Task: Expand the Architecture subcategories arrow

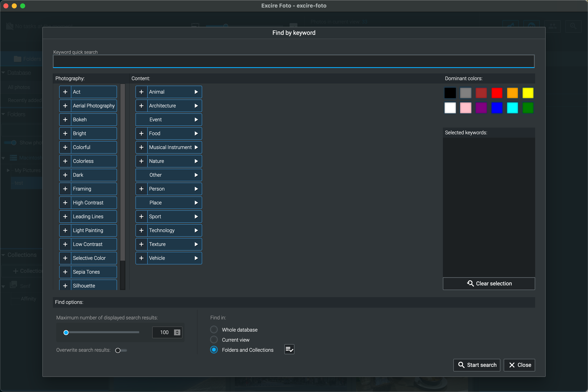Action: point(196,106)
